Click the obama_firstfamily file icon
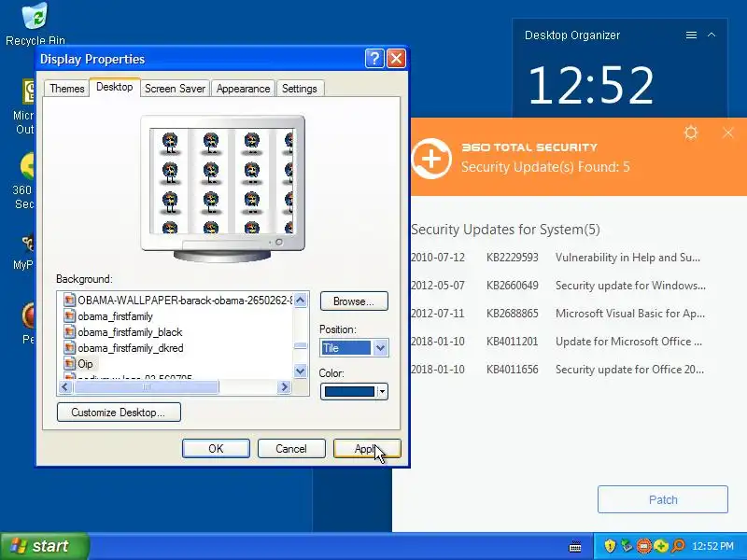 click(69, 316)
